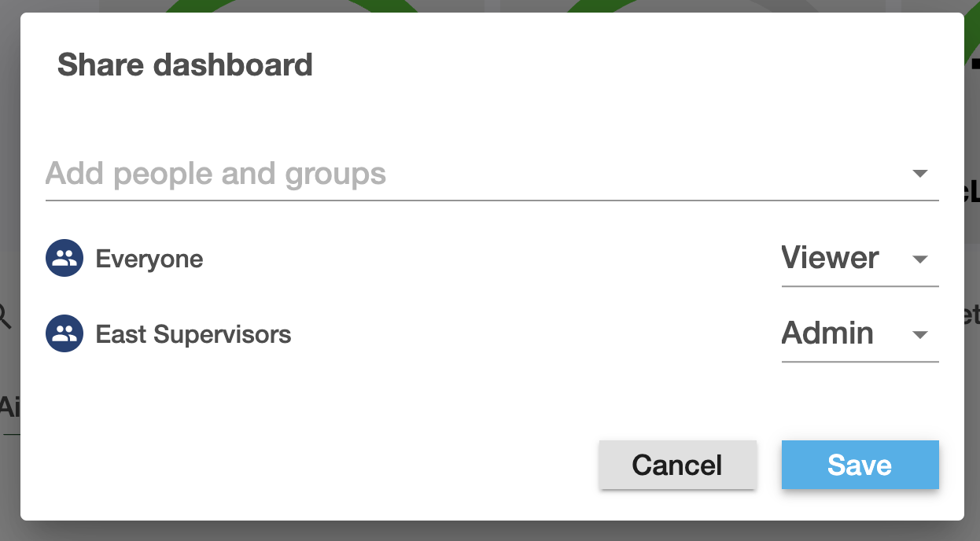Click the arrow beside the Admin role

tap(920, 335)
